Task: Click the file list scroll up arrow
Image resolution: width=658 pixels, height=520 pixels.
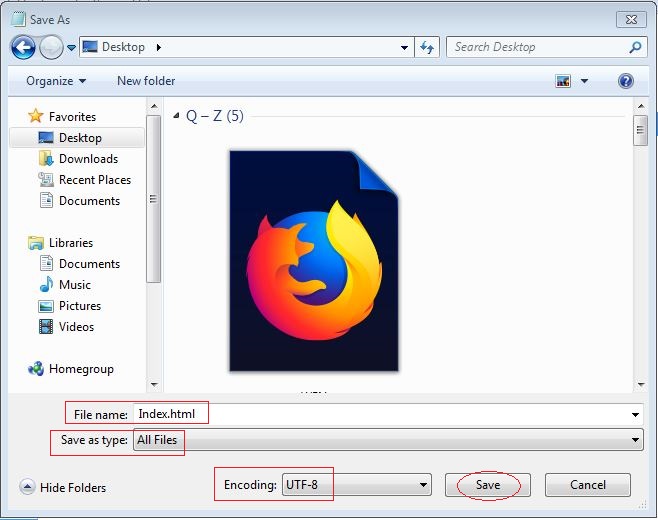Action: click(641, 106)
